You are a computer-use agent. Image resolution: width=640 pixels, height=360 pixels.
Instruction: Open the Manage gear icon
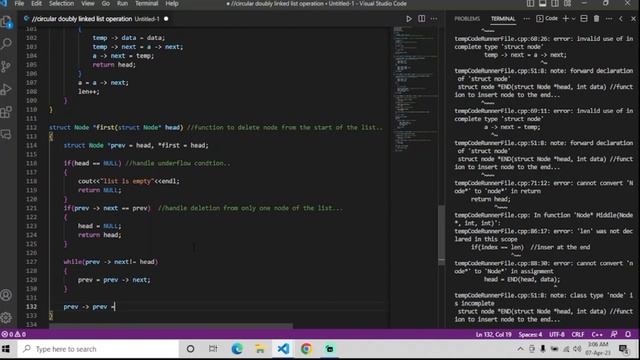click(x=7, y=317)
